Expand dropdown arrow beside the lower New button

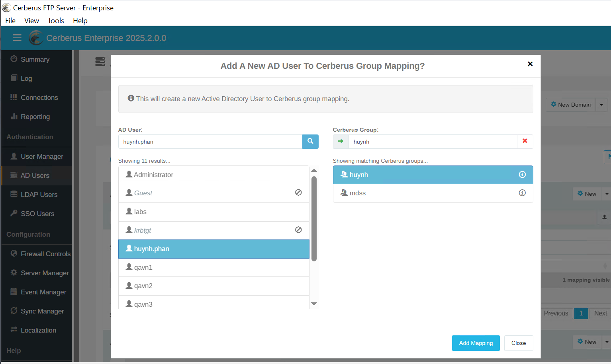(x=606, y=342)
